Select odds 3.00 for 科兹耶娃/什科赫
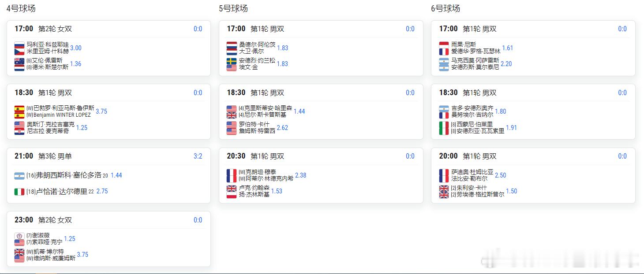Image resolution: width=644 pixels, height=274 pixels. [76, 48]
